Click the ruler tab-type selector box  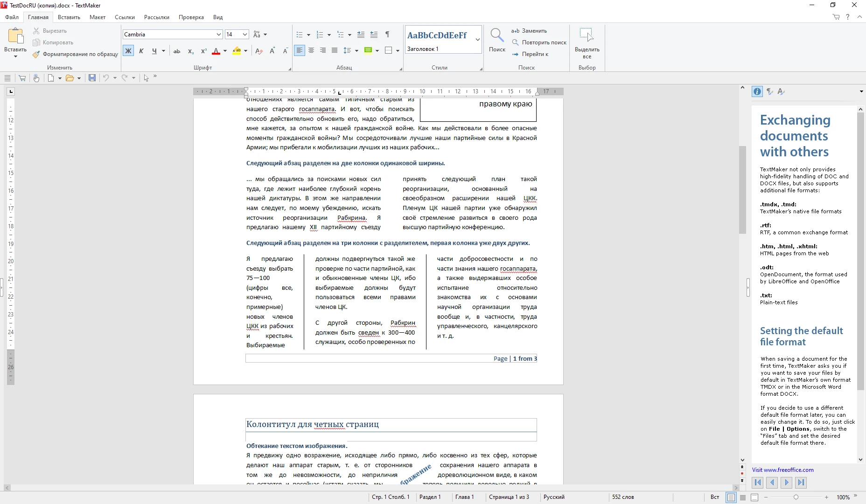tap(11, 91)
